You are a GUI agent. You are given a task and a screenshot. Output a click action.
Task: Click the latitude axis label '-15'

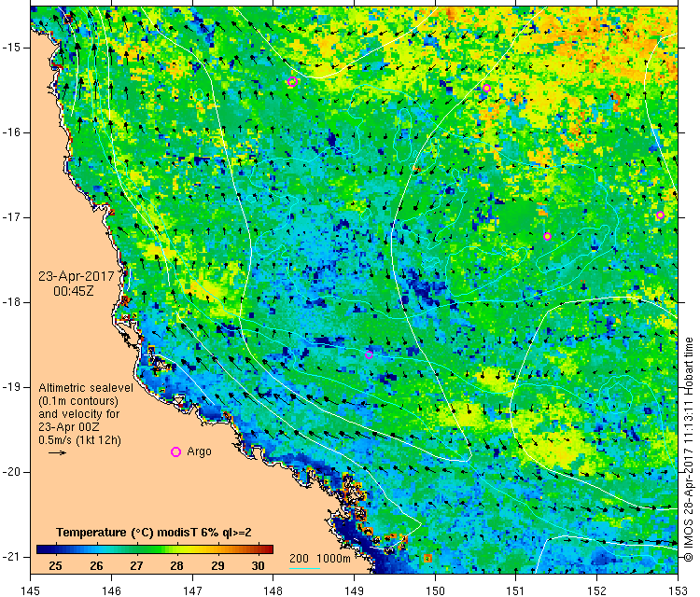[10, 48]
